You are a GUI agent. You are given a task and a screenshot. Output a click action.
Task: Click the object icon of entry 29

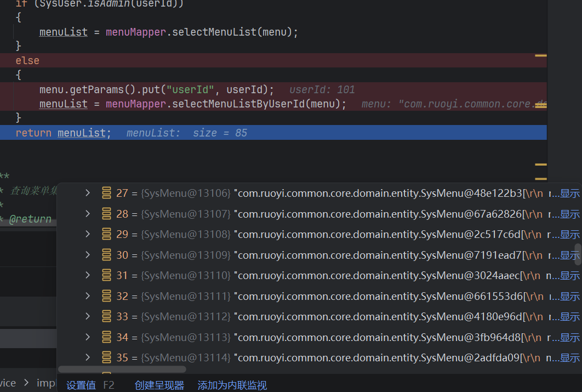(106, 234)
